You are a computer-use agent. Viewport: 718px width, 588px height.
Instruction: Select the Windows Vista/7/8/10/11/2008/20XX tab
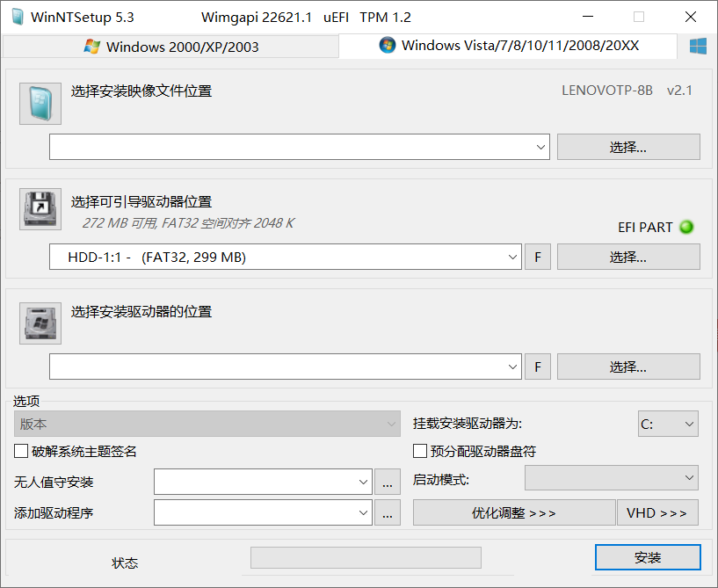508,46
